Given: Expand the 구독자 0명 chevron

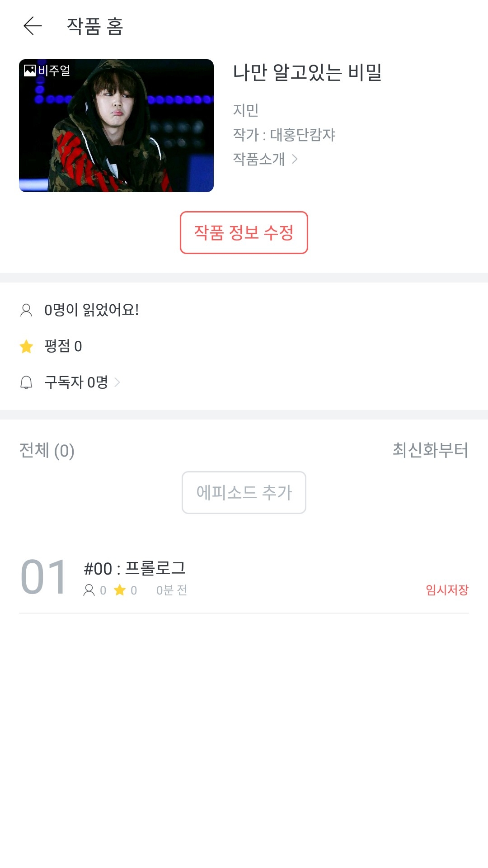Looking at the screenshot, I should click(x=117, y=382).
